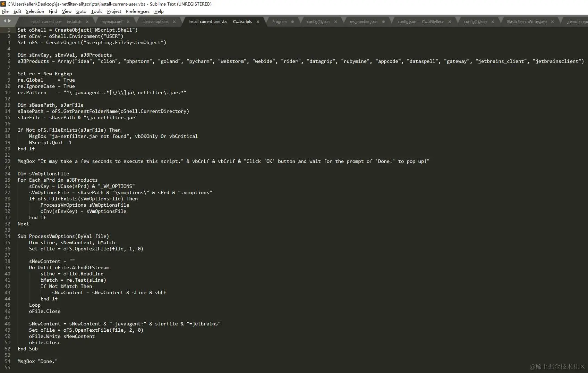
Task: Click 'oFile.AtEndOfStream' on line 39
Action: coord(82,267)
